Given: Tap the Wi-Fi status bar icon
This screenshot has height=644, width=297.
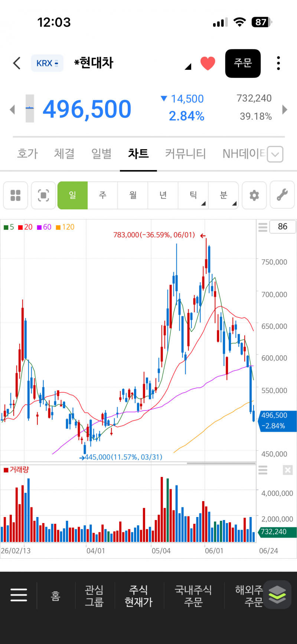Looking at the screenshot, I should click(240, 22).
